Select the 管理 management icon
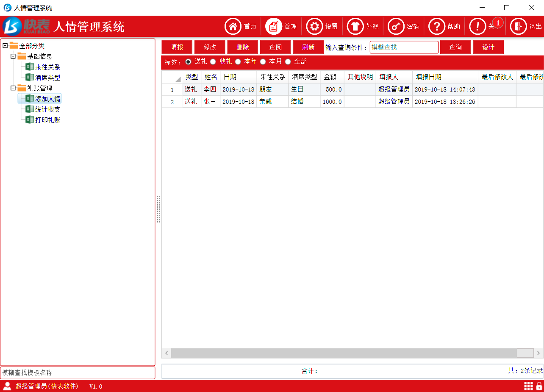Image resolution: width=544 pixels, height=392 pixels. coord(273,26)
